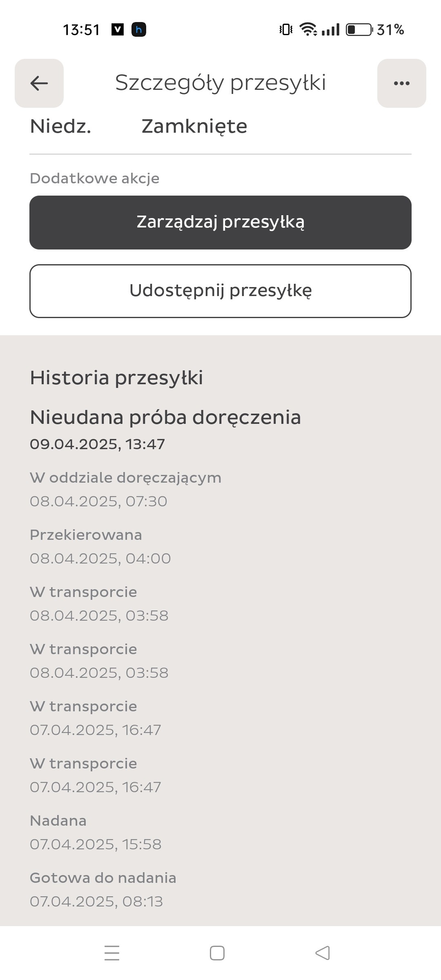The height and width of the screenshot is (980, 441).
Task: Open the three-dot more options menu
Action: (x=401, y=83)
